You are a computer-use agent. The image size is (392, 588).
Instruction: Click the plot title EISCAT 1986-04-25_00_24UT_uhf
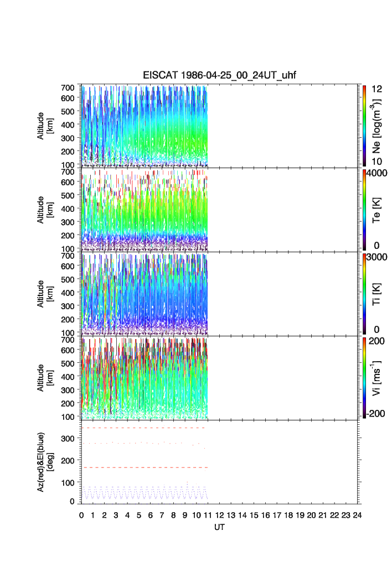tap(219, 75)
